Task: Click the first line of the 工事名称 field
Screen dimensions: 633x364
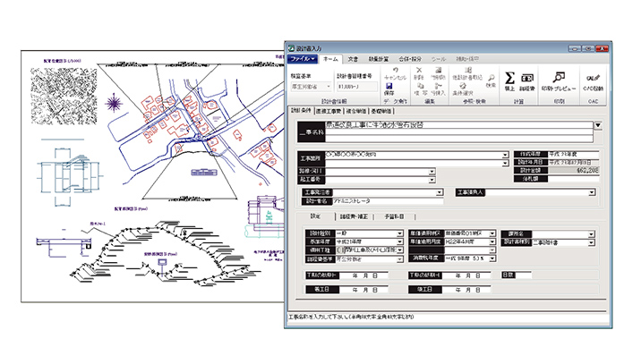Action: [x=458, y=125]
